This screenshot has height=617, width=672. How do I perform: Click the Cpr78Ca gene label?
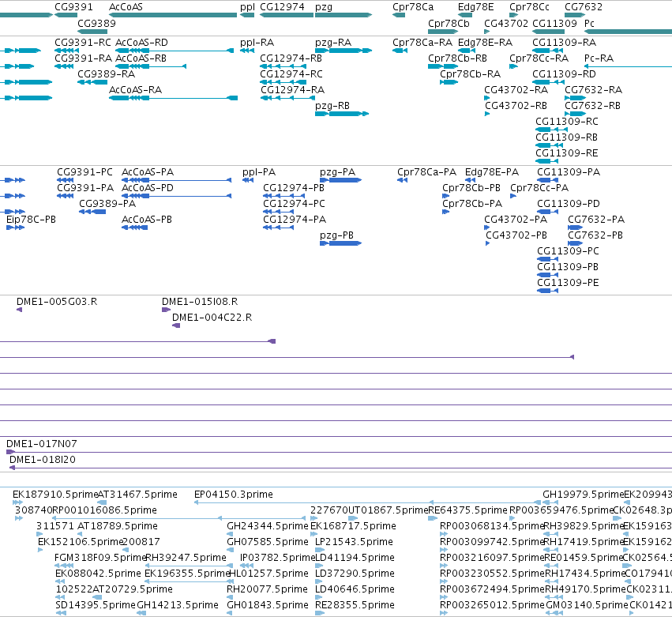pos(413,7)
